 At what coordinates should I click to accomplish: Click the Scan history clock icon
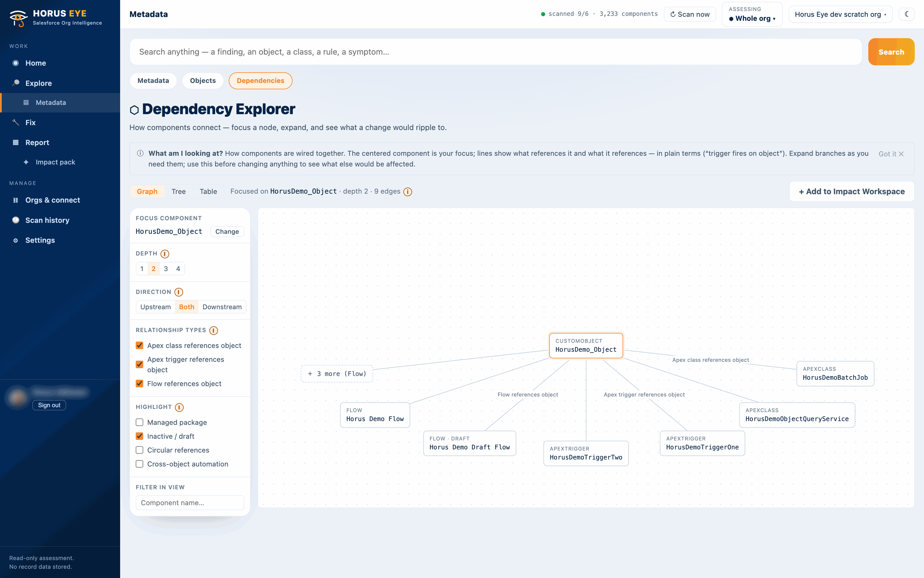tap(16, 220)
